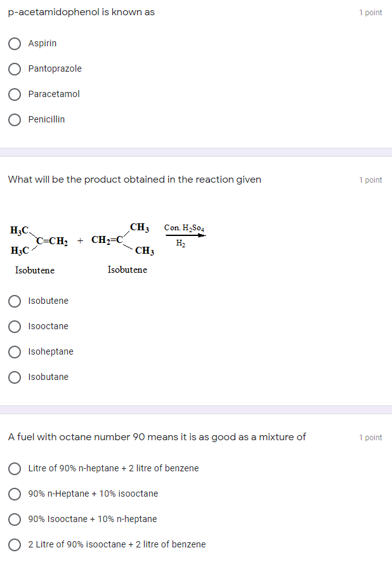This screenshot has height=569, width=392.
Task: Click the reaction scheme image
Action: (108, 244)
